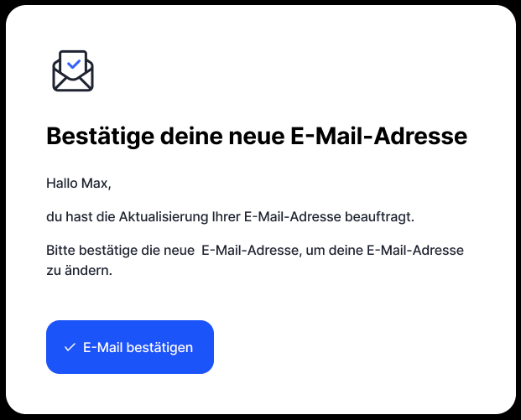Click the word "Hallo" in the greeting
Screen dimensions: 521x420
61,184
